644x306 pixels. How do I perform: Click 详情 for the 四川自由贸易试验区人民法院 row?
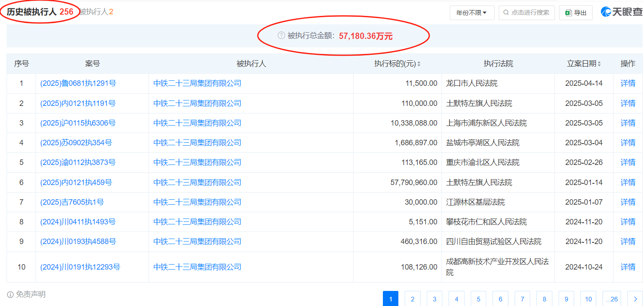point(628,241)
